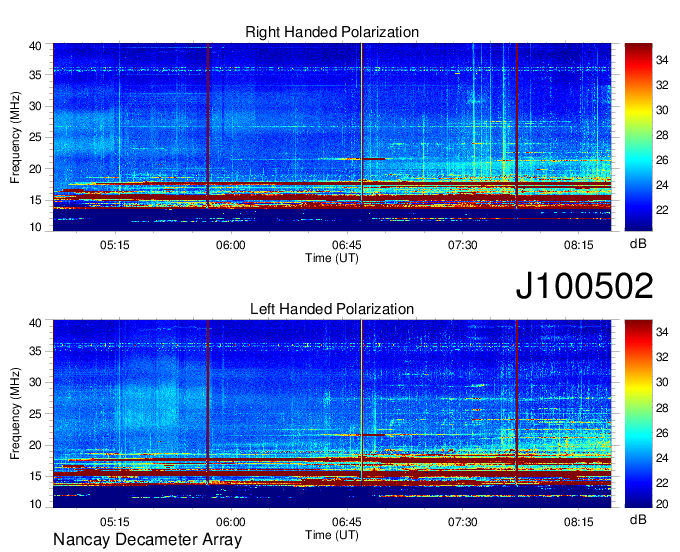Click the 30 MHz tick on left-handed plot
The width and height of the screenshot is (680, 552).
(x=35, y=382)
